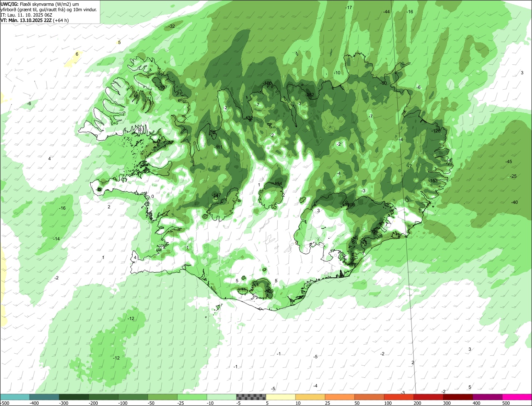Select the 10 to 25 yellow-orange legend swatch
The image size is (532, 406).
(310, 397)
